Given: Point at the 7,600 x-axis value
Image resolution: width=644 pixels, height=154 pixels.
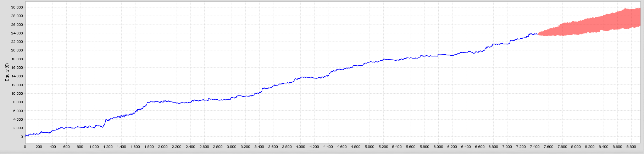Looking at the screenshot, I should pyautogui.click(x=549, y=147).
